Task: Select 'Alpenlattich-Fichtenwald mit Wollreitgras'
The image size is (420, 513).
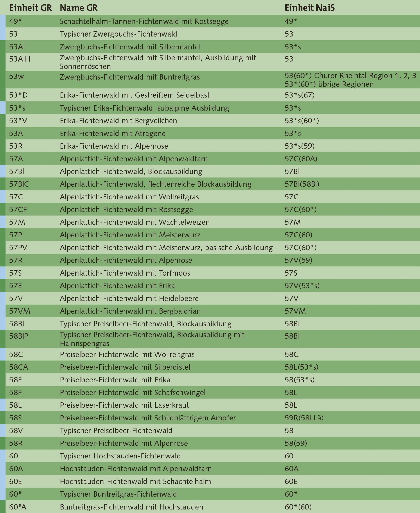Action: 129,197
